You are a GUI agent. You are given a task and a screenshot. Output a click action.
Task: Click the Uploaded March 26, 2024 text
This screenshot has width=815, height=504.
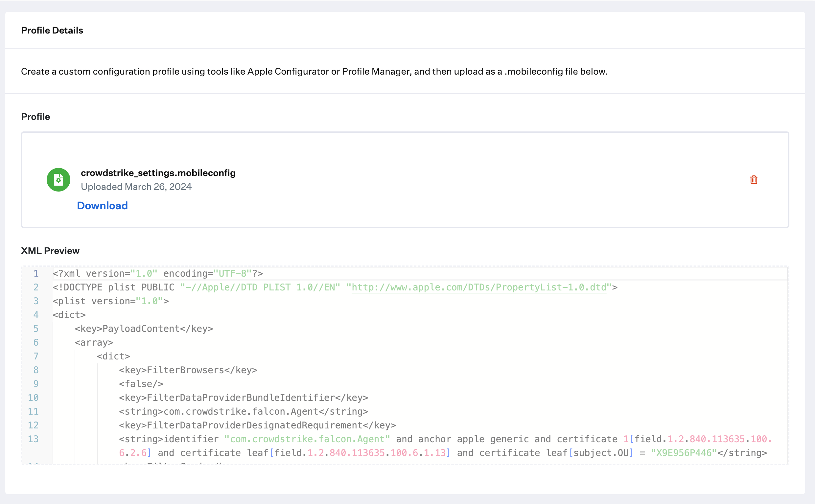(x=136, y=187)
